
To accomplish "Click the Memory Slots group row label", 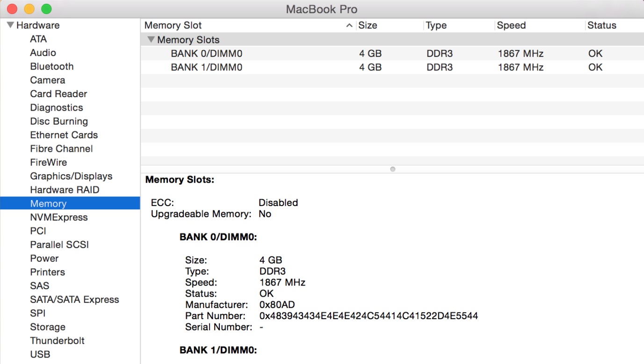I will (x=188, y=40).
